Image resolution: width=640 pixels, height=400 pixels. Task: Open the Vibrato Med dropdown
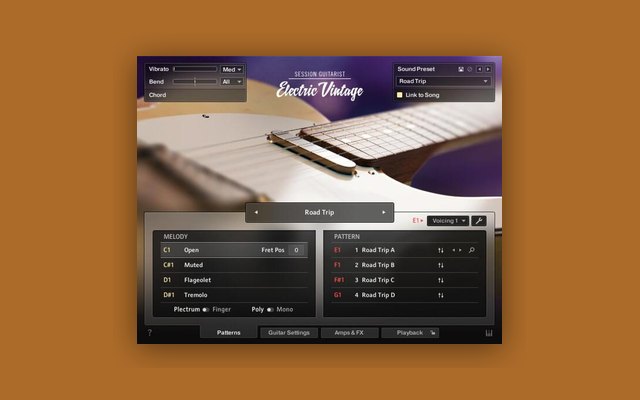232,69
